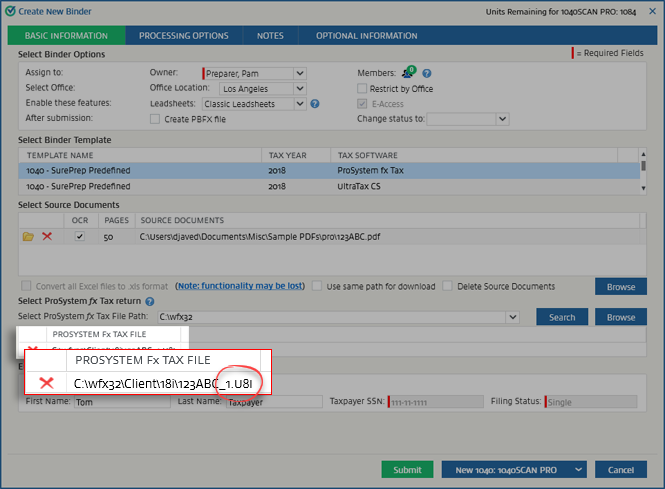Open the Notes tab
665x489 pixels.
270,36
